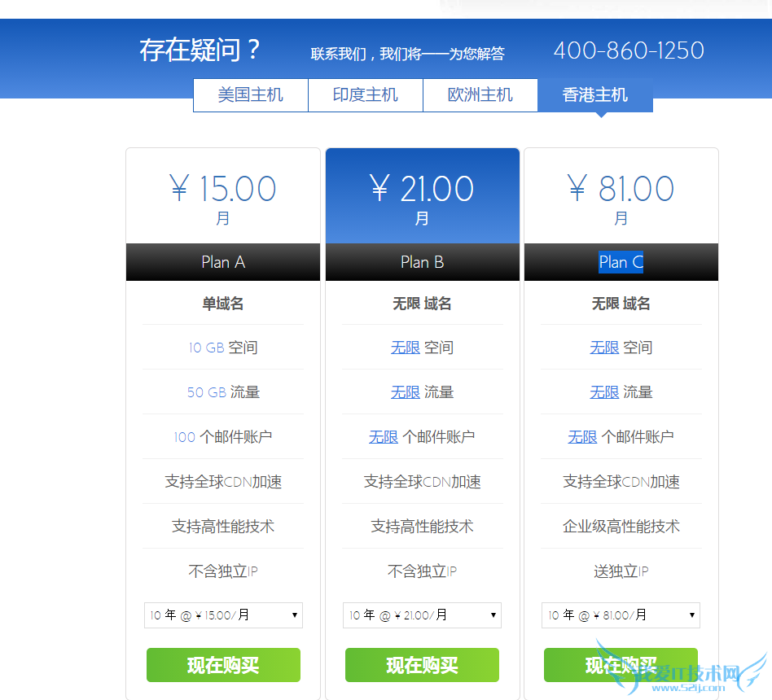Click the ¥21.00 Plan B price header
Image resolution: width=772 pixels, height=700 pixels.
point(422,187)
